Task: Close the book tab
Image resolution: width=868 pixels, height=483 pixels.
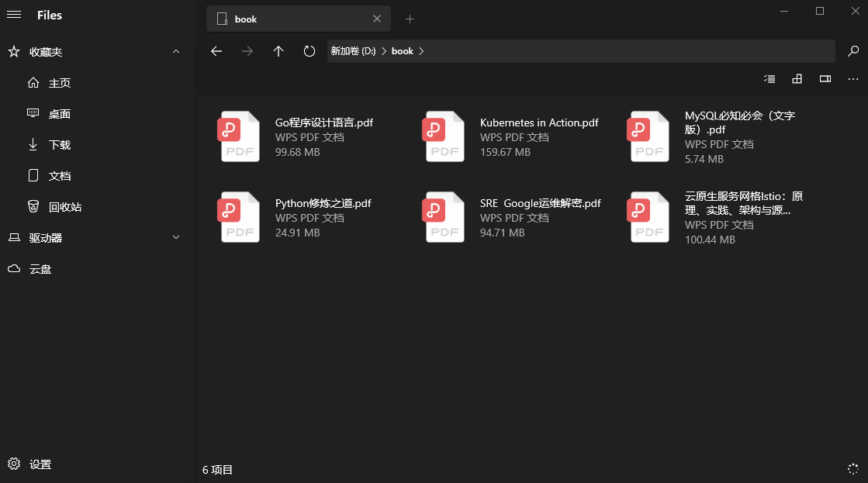Action: [377, 19]
